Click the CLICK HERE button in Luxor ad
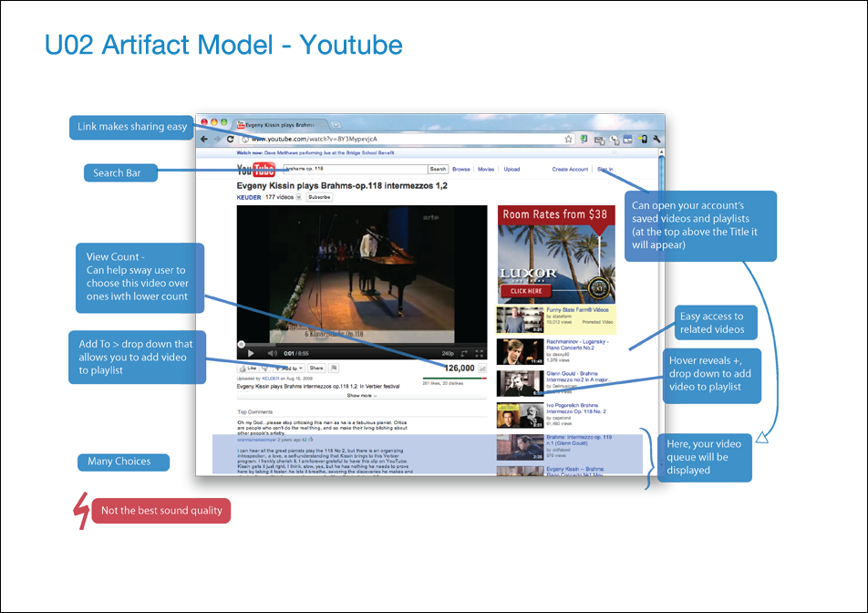 526,291
